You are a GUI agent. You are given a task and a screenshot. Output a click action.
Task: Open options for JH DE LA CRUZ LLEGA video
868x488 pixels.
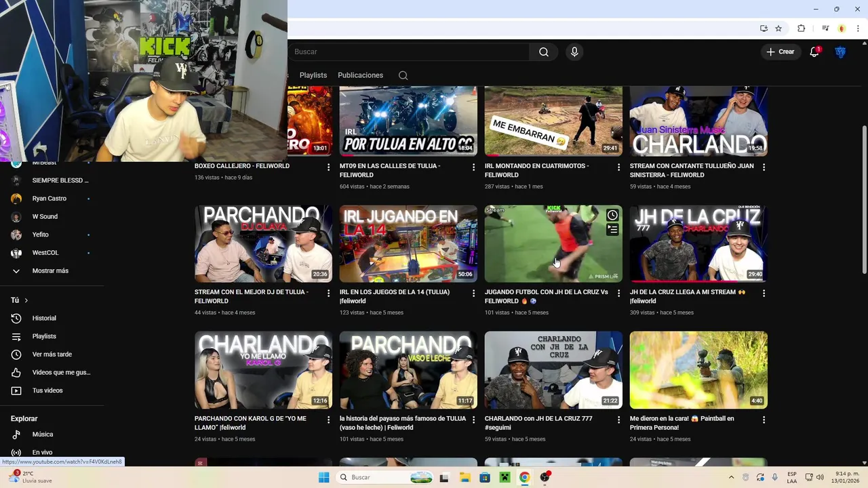764,293
